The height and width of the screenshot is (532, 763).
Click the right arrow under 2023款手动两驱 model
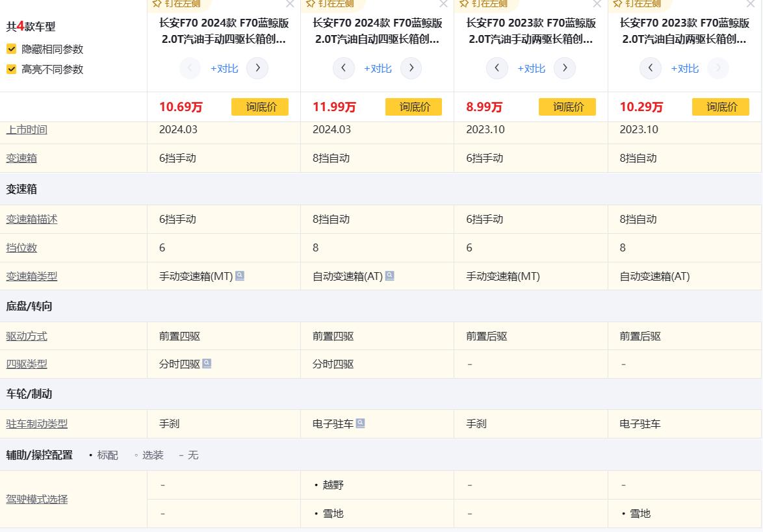point(565,68)
